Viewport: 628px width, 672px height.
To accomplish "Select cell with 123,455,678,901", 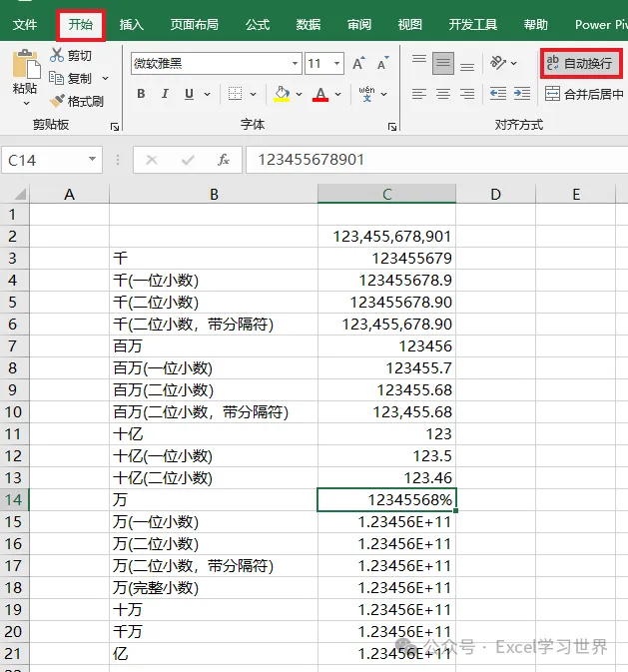I will coord(386,236).
